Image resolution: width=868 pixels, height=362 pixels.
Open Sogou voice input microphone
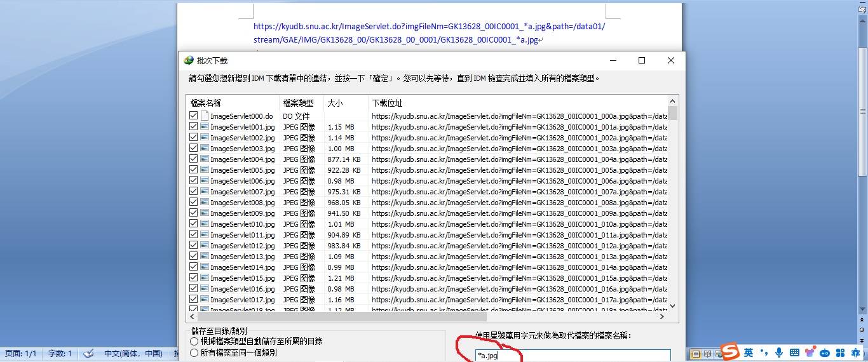(779, 352)
